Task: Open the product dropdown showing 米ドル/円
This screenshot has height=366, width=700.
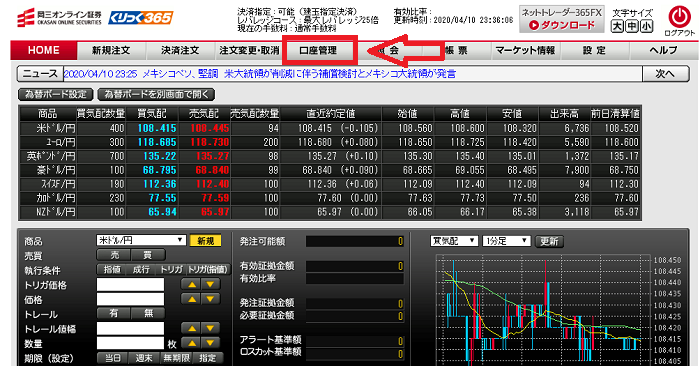Action: click(141, 240)
